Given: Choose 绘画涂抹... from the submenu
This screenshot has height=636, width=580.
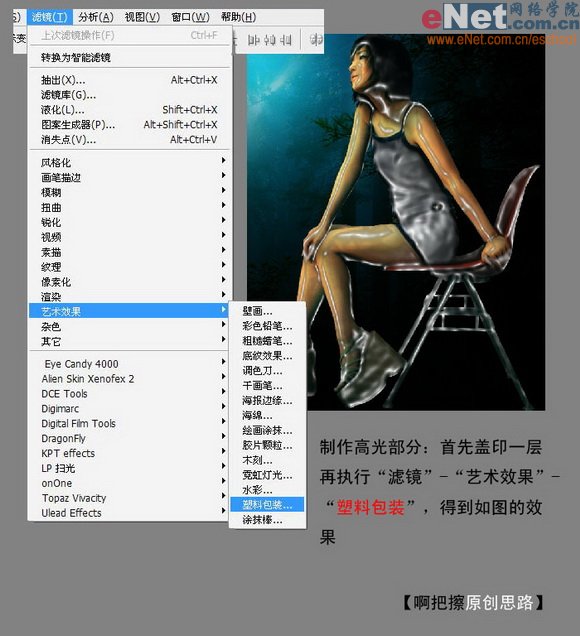Looking at the screenshot, I should [267, 430].
